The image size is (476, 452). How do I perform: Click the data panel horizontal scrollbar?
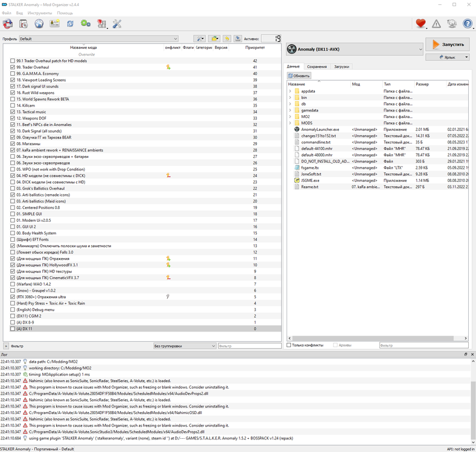(x=373, y=338)
